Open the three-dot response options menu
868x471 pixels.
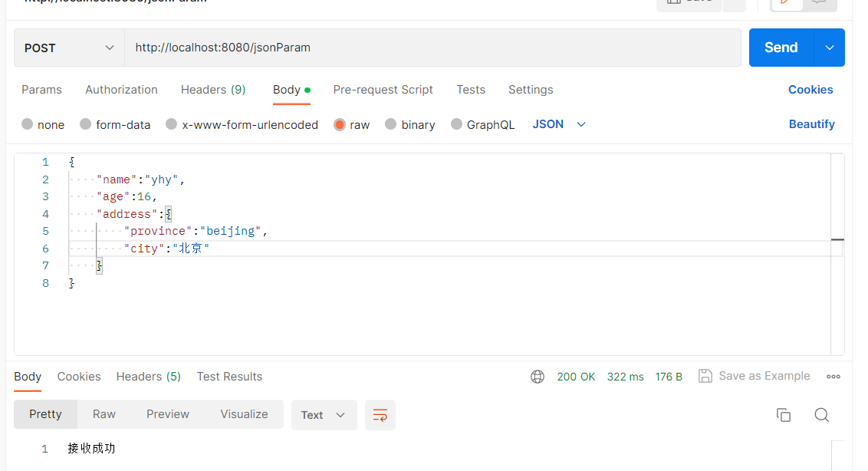[x=833, y=376]
